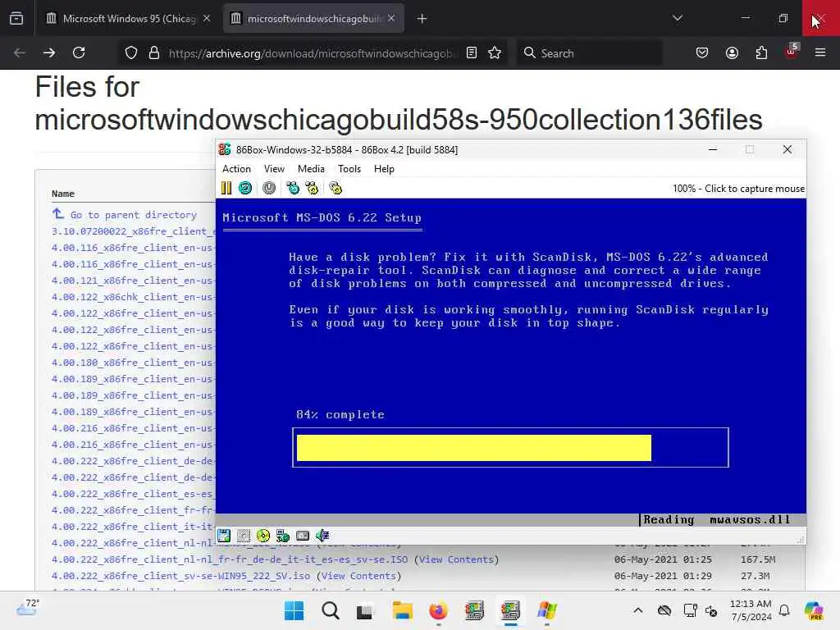Open File Explorer from the taskbar
The image size is (840, 630).
tap(402, 610)
